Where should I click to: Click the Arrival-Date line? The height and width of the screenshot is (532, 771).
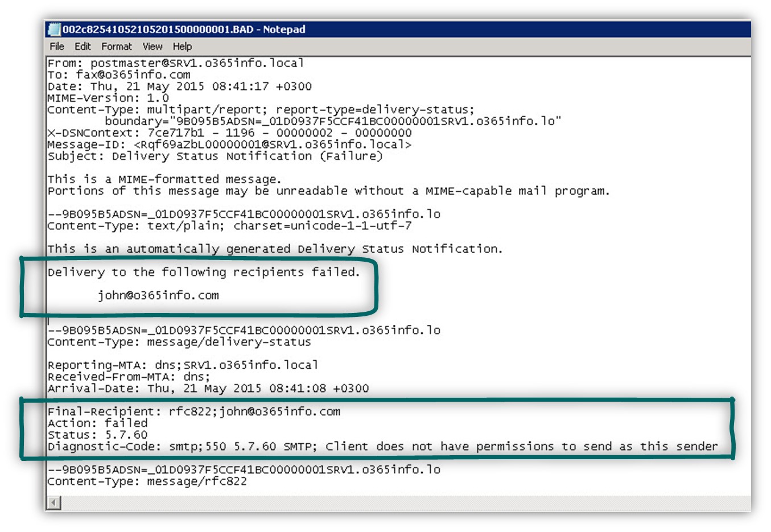coord(208,389)
